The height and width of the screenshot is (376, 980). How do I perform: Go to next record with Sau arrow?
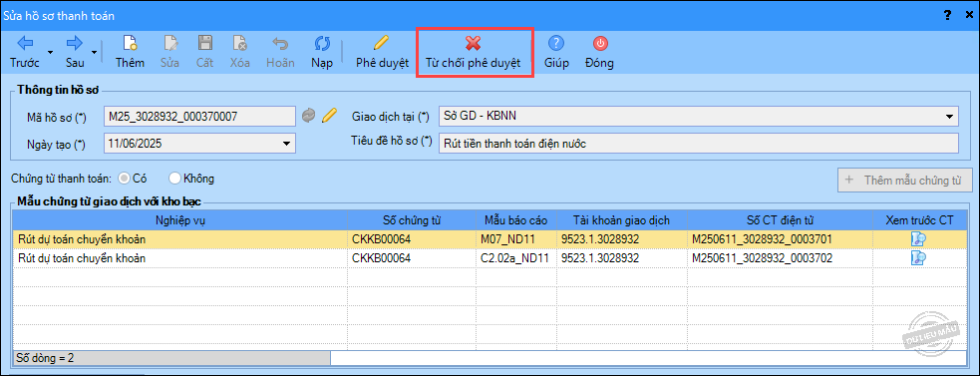pyautogui.click(x=75, y=43)
